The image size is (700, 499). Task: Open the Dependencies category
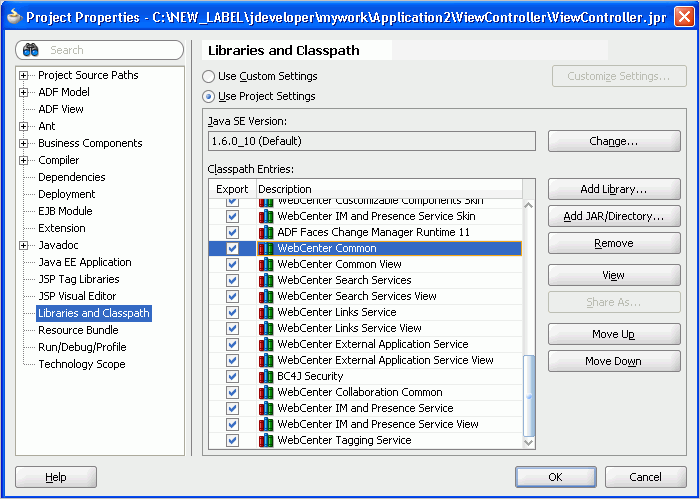click(x=72, y=177)
